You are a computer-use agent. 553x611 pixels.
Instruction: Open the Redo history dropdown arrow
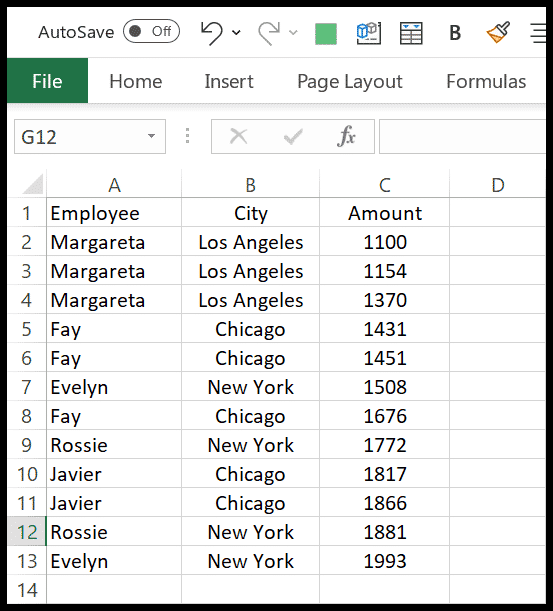point(293,32)
